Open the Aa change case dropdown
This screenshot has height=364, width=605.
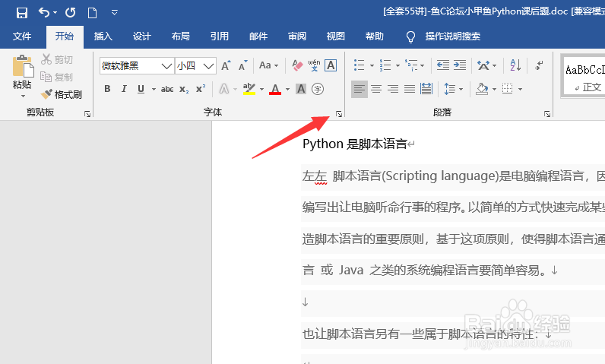[268, 65]
